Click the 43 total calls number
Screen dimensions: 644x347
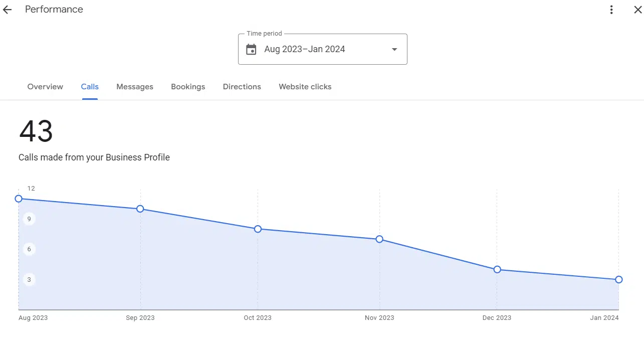click(36, 131)
